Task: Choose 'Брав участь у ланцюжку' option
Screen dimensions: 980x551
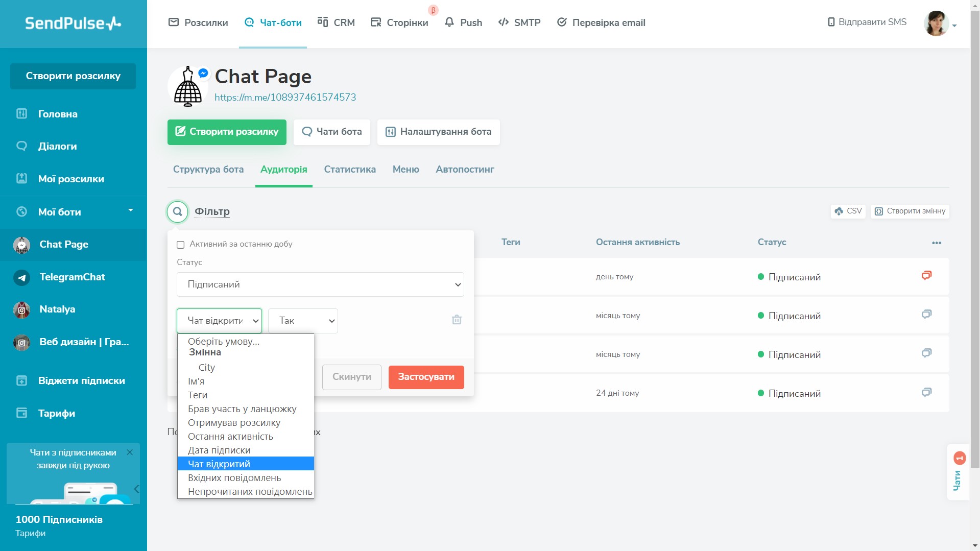Action: (x=246, y=409)
